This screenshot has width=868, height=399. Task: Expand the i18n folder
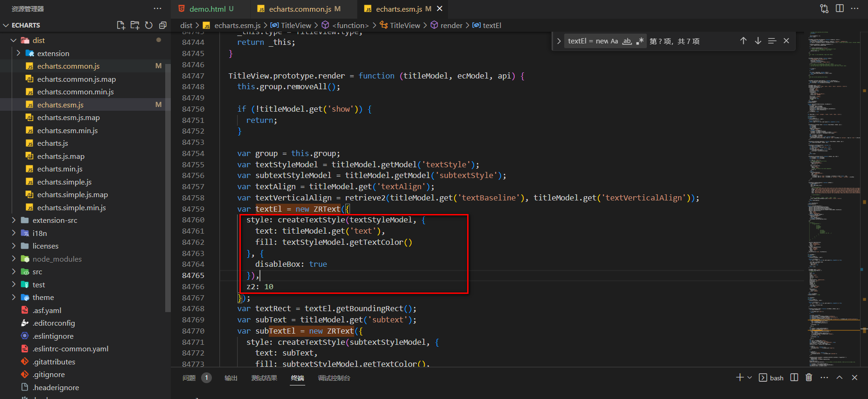coord(14,233)
